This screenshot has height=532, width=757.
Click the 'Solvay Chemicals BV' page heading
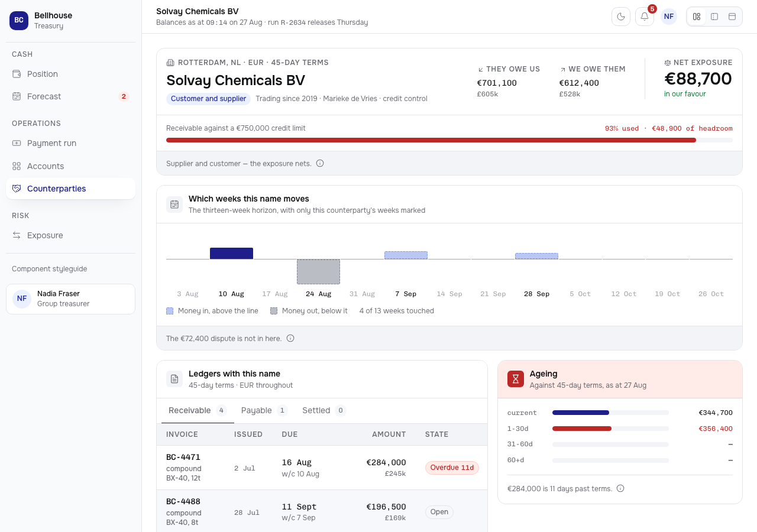point(235,80)
